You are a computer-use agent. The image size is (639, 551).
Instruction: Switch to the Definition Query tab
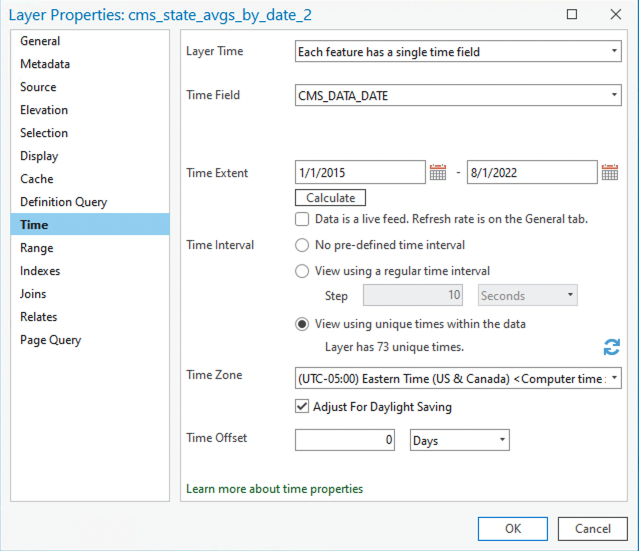(63, 202)
